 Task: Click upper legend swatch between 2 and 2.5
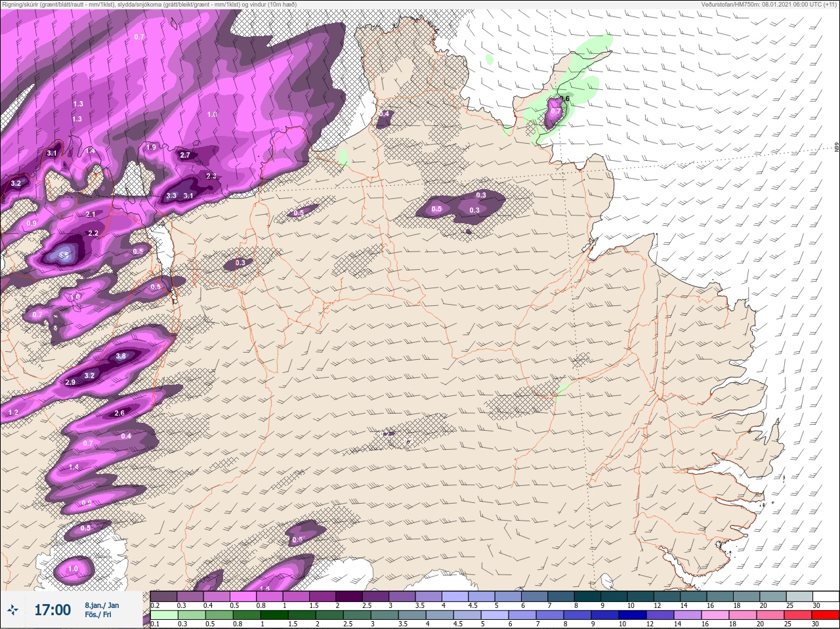350,596
